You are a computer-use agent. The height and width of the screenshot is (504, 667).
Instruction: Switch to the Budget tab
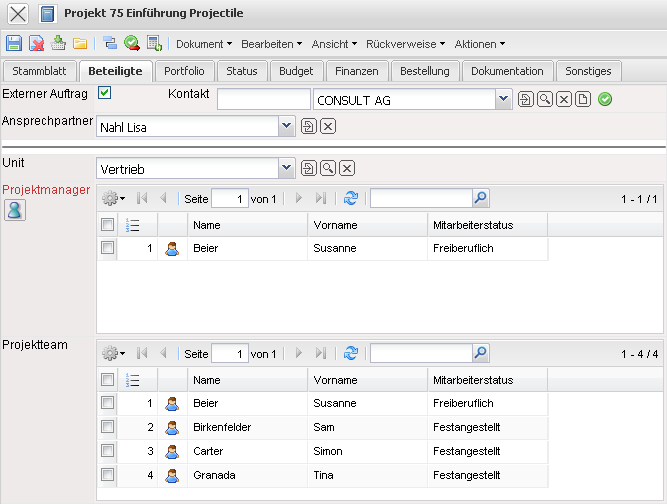point(297,71)
